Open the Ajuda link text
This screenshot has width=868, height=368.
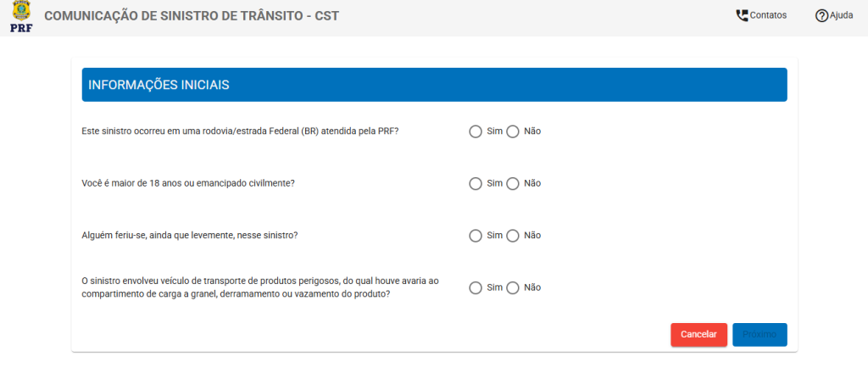841,15
